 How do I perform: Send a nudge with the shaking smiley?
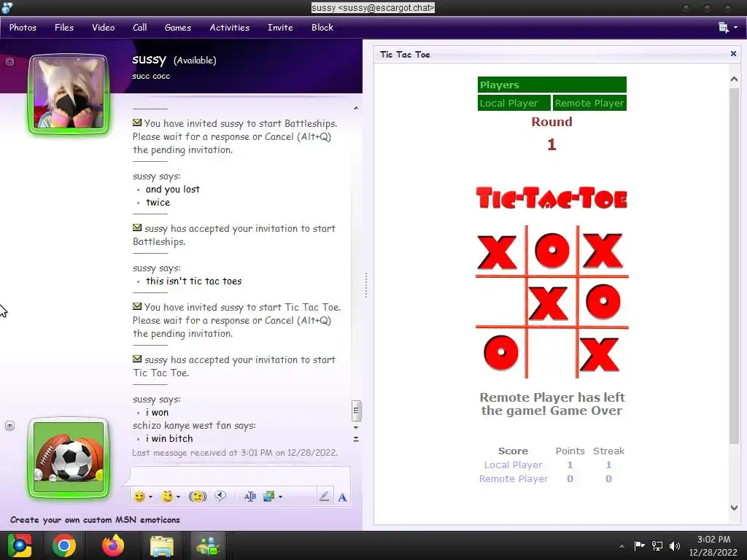pos(197,497)
